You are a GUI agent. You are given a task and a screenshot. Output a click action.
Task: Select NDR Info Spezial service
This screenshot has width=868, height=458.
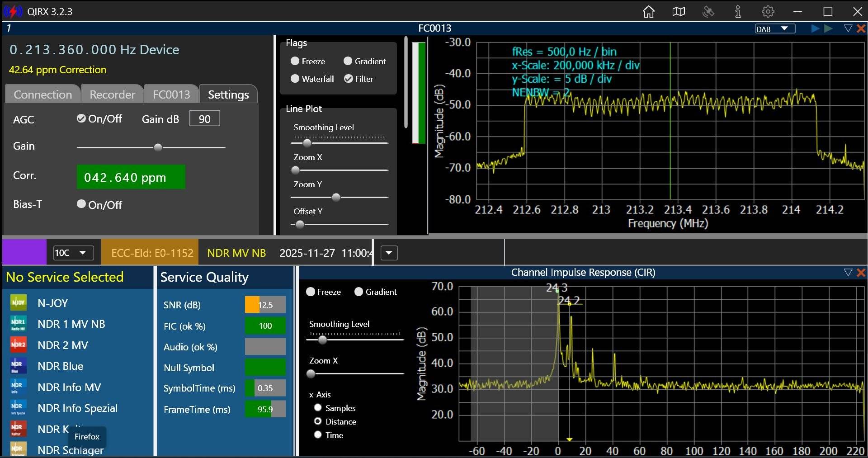[x=77, y=408]
